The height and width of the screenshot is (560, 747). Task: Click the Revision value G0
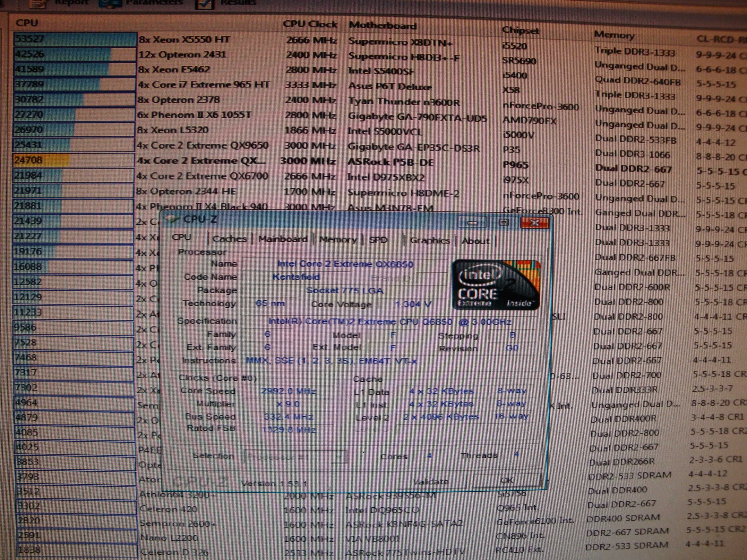pyautogui.click(x=512, y=348)
